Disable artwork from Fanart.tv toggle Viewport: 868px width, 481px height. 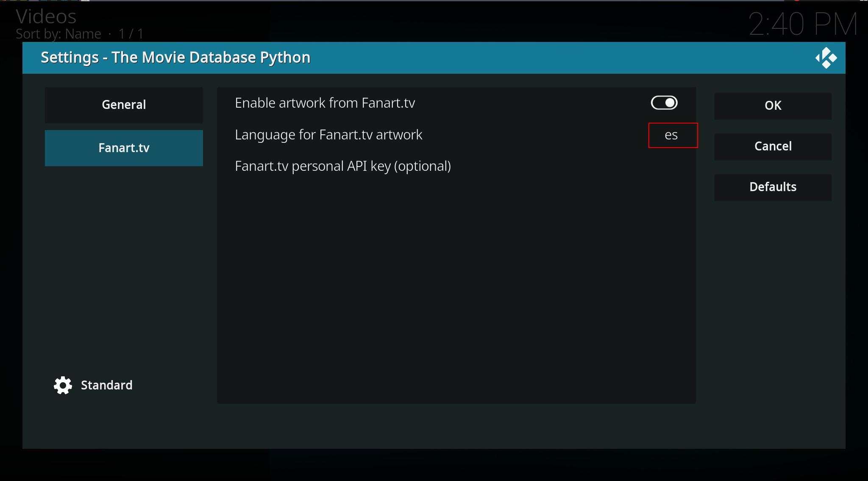(664, 103)
